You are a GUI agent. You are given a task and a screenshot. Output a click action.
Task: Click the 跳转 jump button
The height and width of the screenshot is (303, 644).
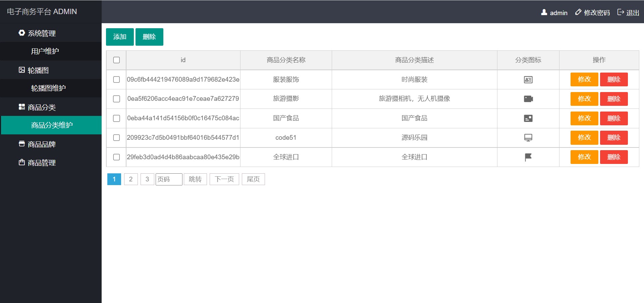[195, 179]
